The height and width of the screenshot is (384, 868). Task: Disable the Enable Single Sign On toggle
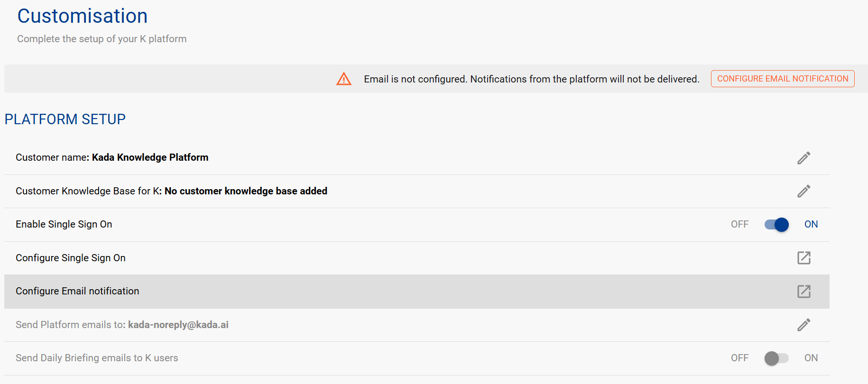[776, 224]
